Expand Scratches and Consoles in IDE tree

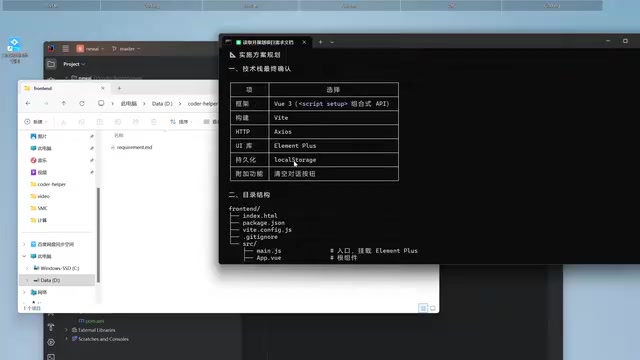tap(66, 339)
